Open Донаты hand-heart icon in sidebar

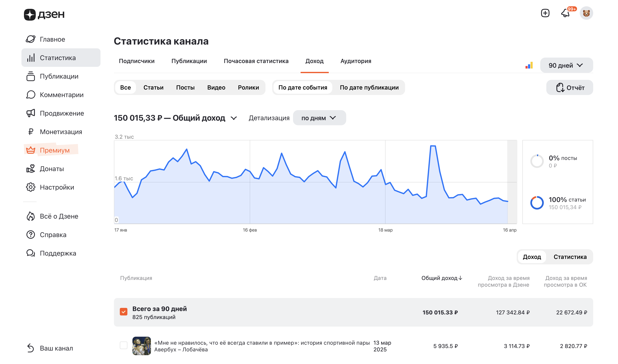(31, 169)
